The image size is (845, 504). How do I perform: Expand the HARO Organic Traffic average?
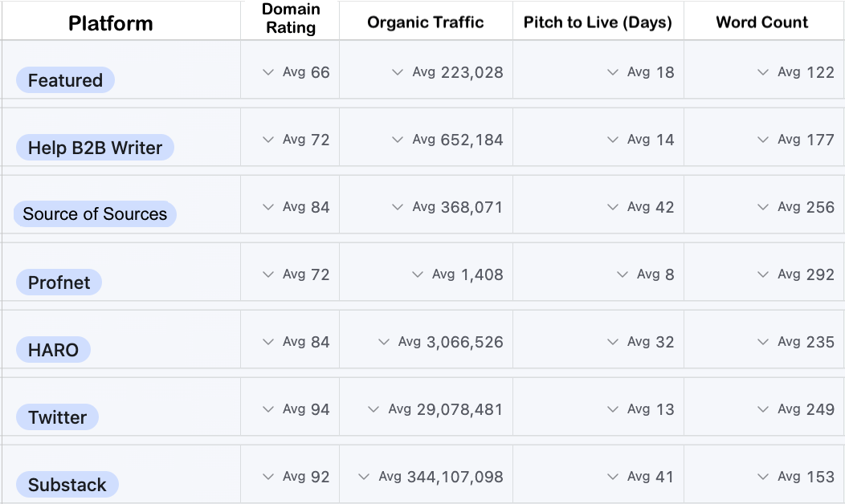pyautogui.click(x=384, y=341)
